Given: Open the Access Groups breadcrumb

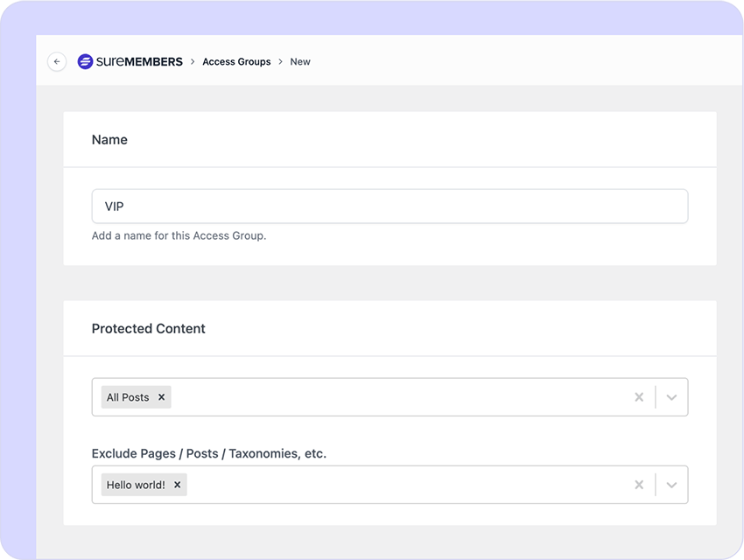Looking at the screenshot, I should 236,61.
